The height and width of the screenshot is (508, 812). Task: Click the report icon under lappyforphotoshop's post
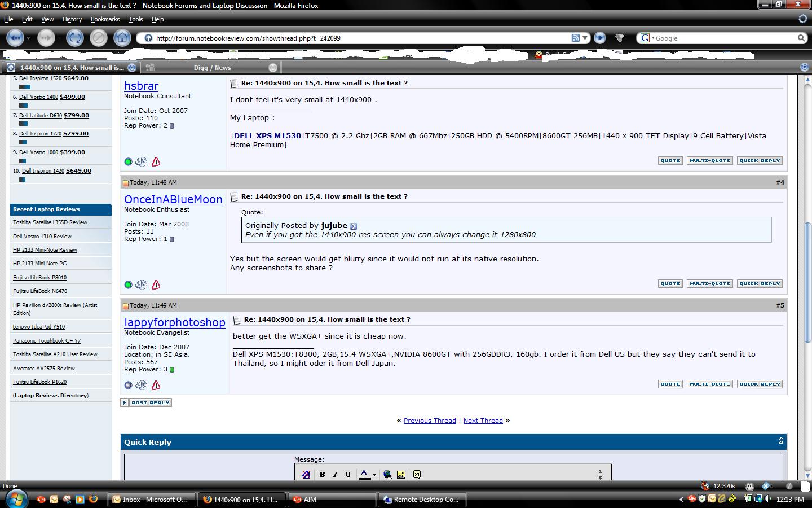tap(156, 385)
